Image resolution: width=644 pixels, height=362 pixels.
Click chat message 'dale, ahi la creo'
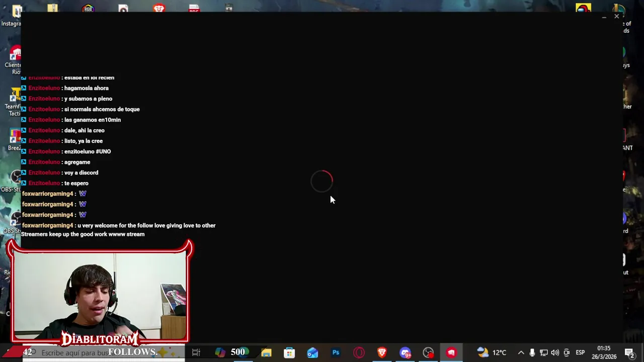click(x=85, y=130)
